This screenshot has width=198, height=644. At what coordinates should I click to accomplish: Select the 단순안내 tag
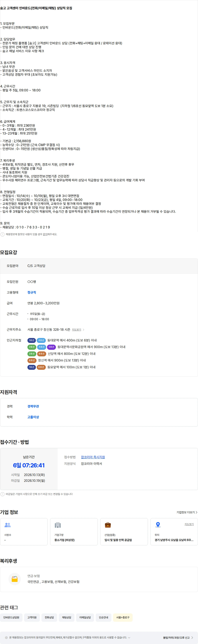tap(104, 618)
